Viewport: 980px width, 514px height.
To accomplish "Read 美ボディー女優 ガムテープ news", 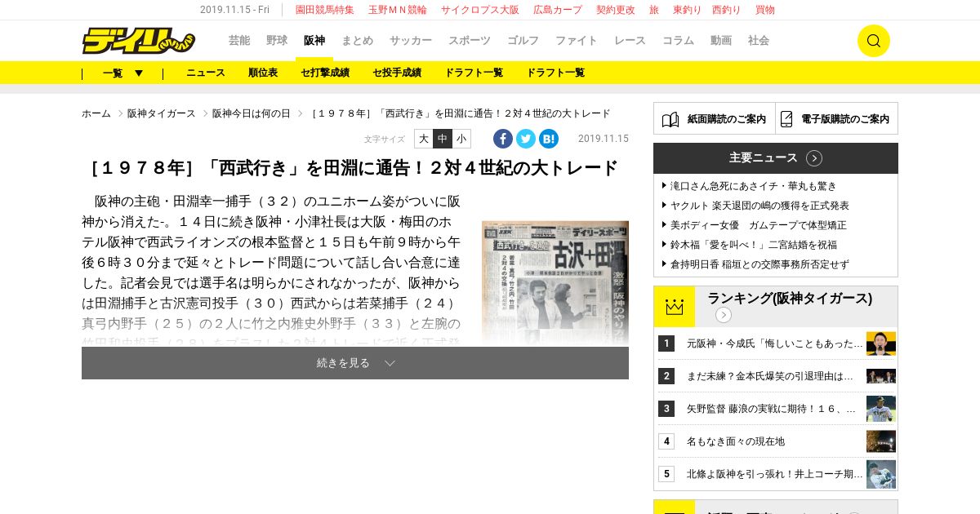I will click(x=758, y=225).
